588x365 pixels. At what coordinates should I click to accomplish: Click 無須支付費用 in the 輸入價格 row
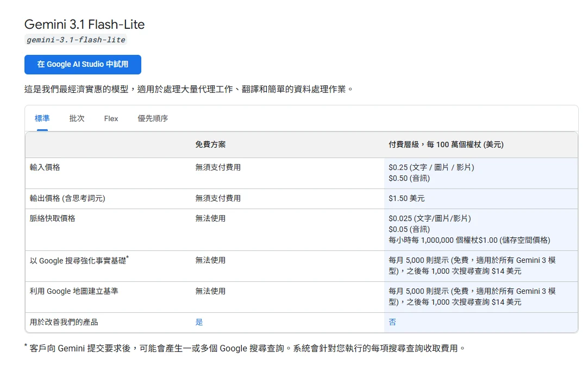[218, 167]
